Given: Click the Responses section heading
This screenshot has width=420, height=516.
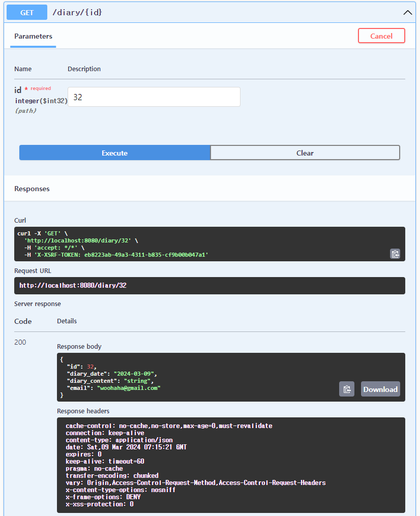Looking at the screenshot, I should tap(32, 189).
